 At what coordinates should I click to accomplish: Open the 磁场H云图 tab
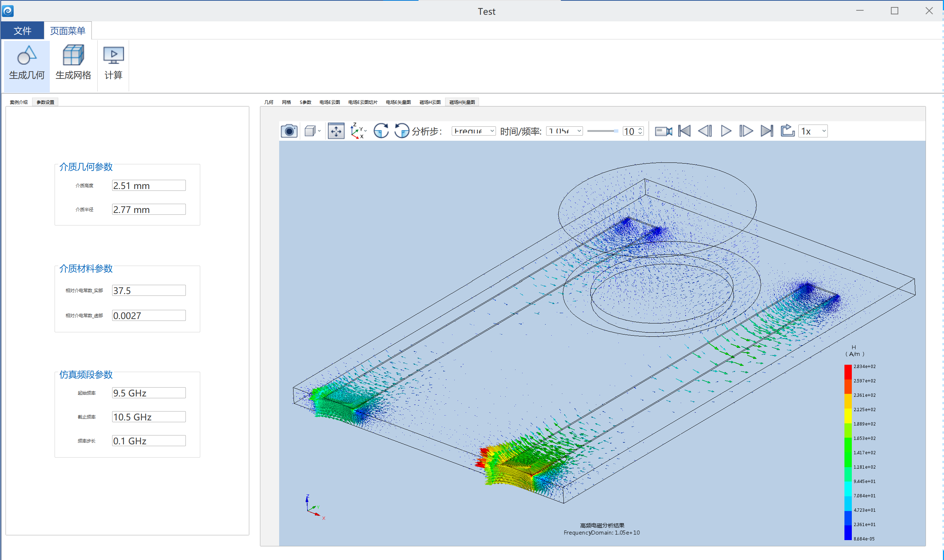(430, 102)
